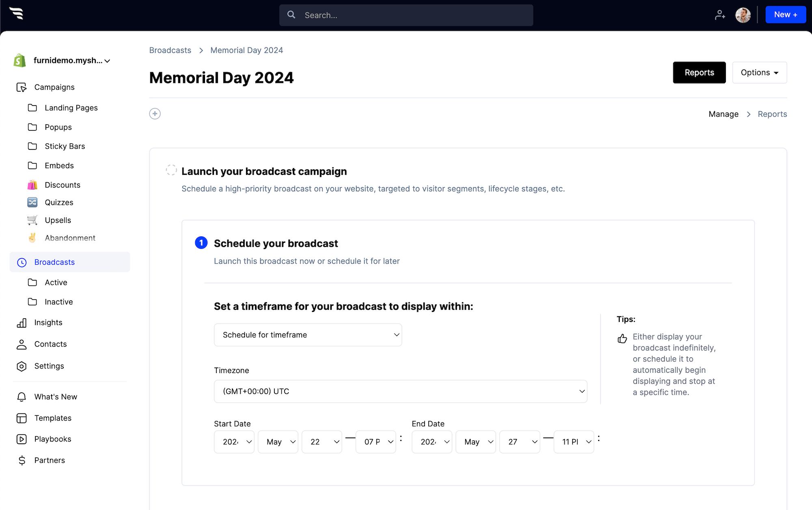The image size is (812, 510).
Task: Click the Active folder icon
Action: pyautogui.click(x=32, y=282)
